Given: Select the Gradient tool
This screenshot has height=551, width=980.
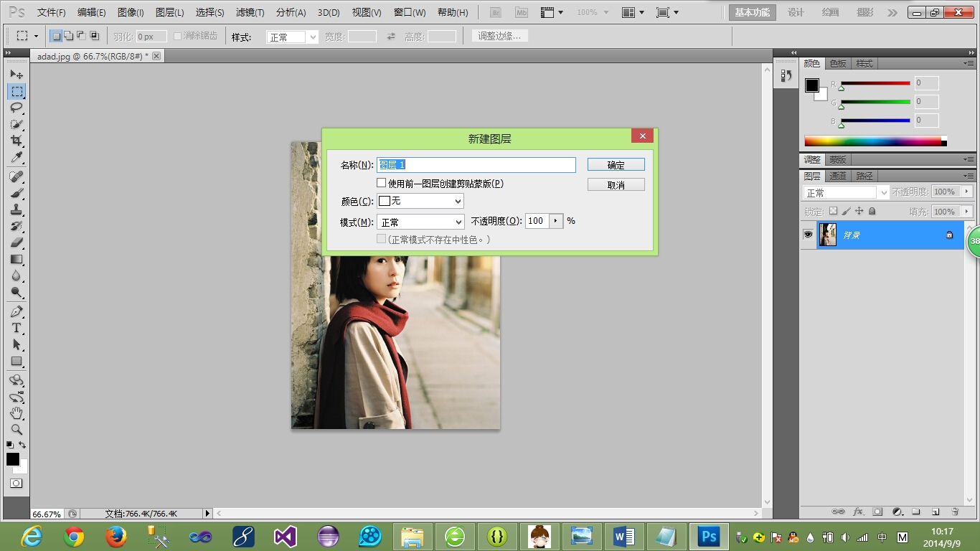Looking at the screenshot, I should click(17, 259).
